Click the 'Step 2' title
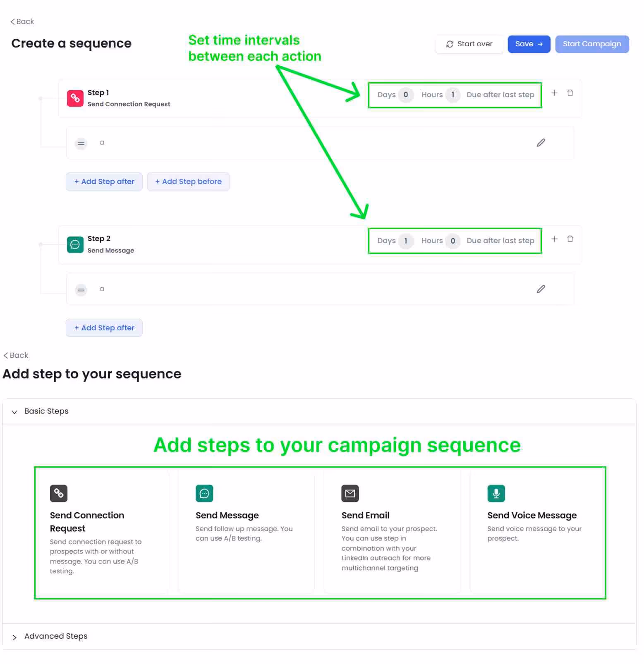 [x=99, y=239]
